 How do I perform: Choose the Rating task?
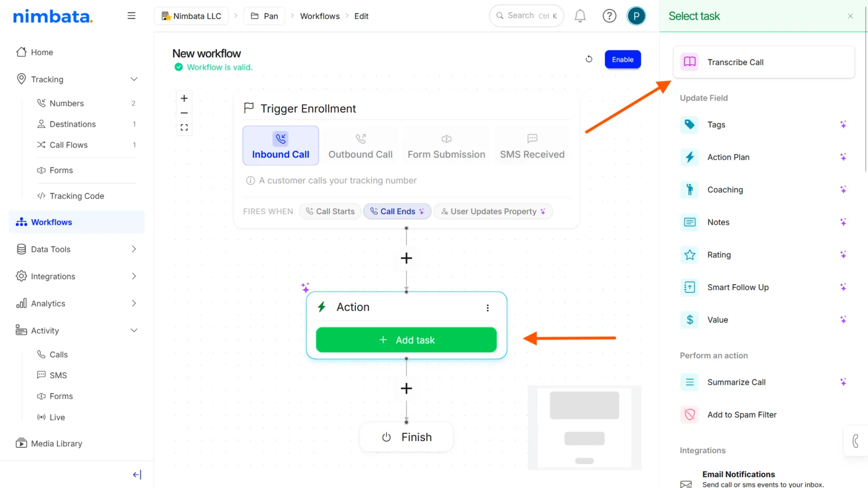tap(764, 255)
